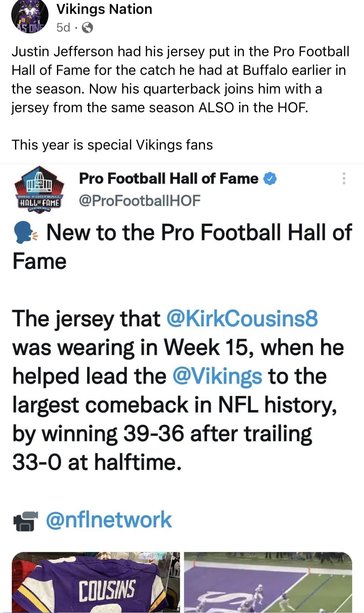Screen dimensions: 364x613
Task: Tap the tweet text about Week 15
Action: 178,390
